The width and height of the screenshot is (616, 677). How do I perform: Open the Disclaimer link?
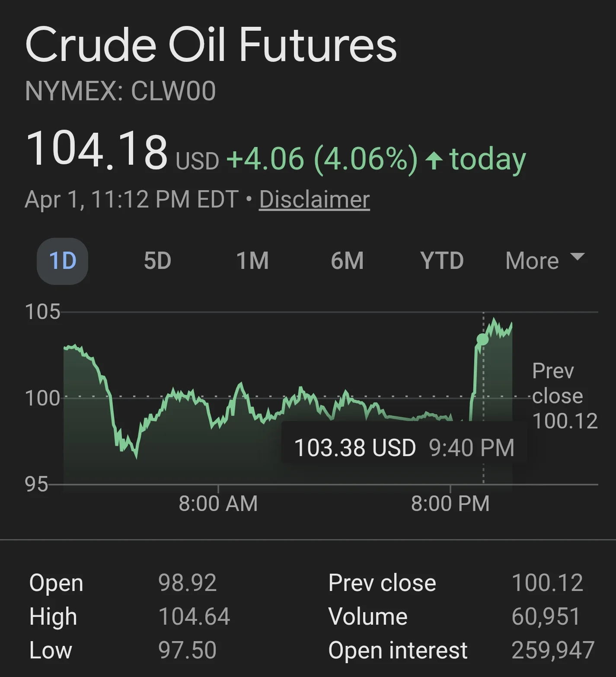[314, 200]
